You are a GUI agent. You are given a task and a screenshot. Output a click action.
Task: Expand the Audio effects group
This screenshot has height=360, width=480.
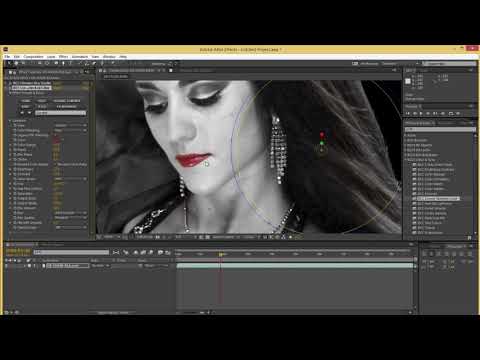point(406,135)
